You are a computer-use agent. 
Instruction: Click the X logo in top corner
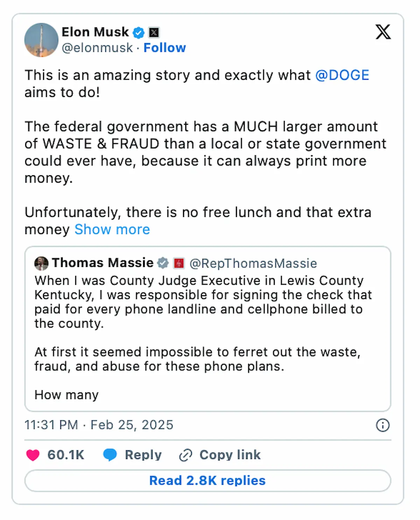[x=383, y=32]
